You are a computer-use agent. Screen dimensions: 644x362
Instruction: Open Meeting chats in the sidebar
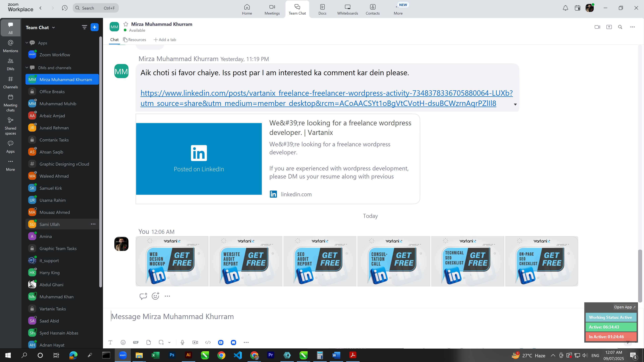[x=11, y=103]
